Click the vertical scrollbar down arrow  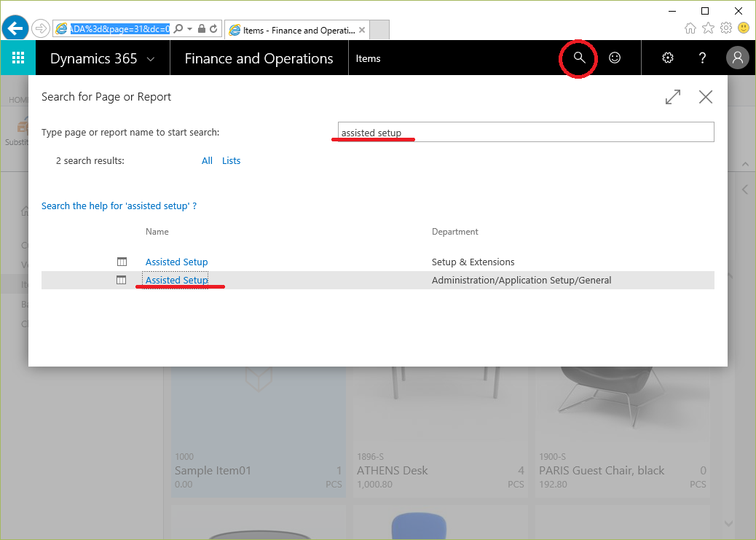728,523
